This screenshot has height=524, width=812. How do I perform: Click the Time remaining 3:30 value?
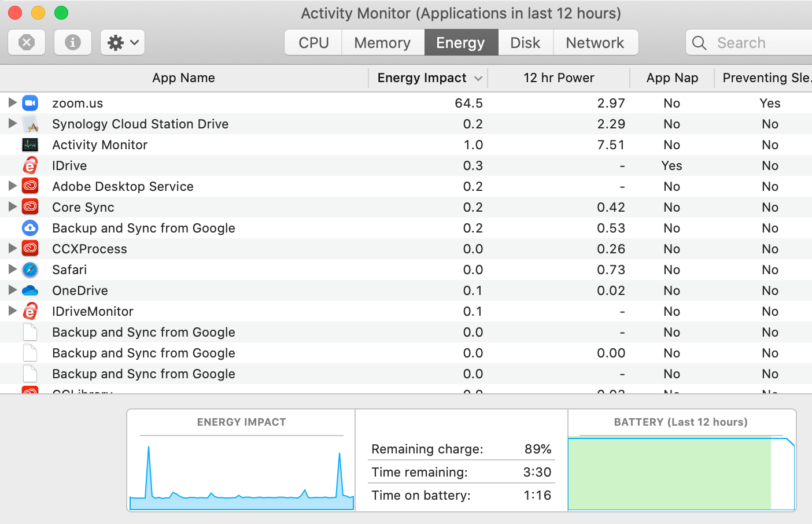[537, 473]
